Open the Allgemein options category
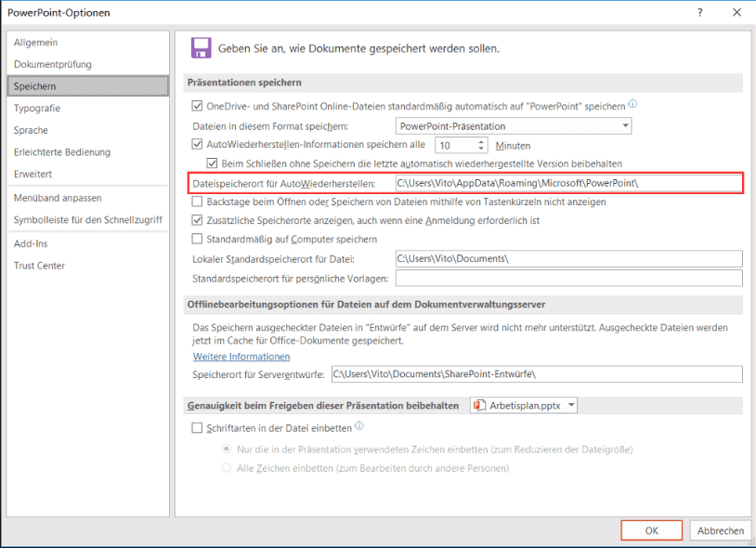The width and height of the screenshot is (756, 548). point(87,43)
